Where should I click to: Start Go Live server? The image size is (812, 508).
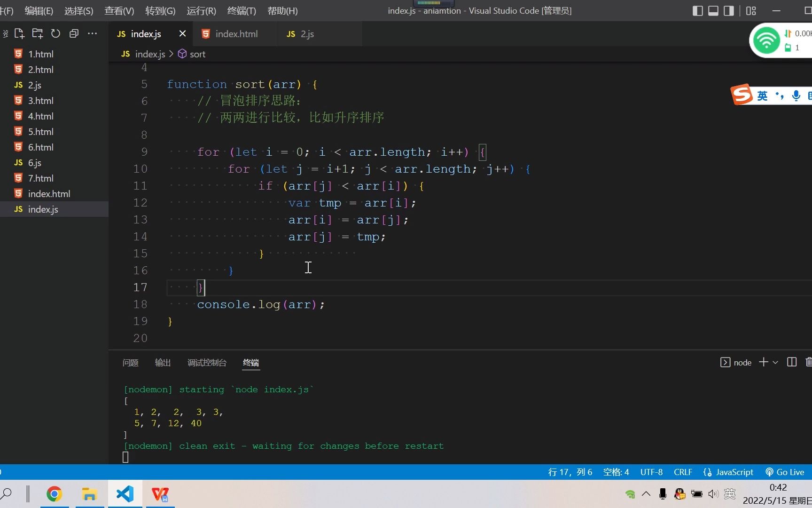click(x=785, y=472)
